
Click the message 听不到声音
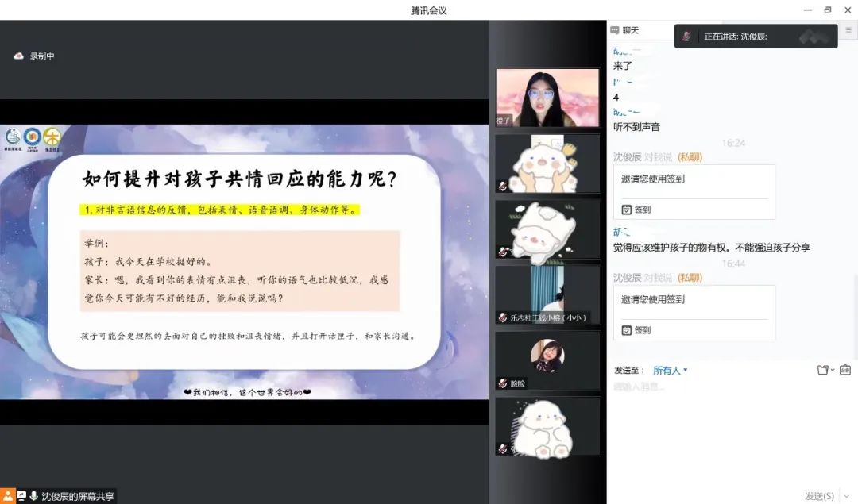coord(636,127)
